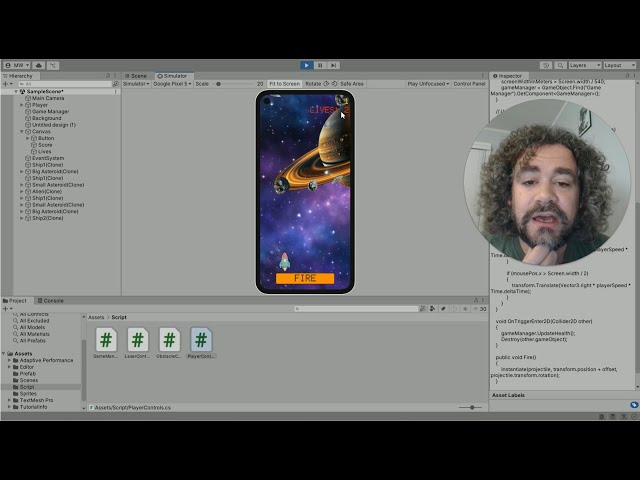
Task: Expand the Adaptive Performance folder arrow
Action: (x=9, y=360)
